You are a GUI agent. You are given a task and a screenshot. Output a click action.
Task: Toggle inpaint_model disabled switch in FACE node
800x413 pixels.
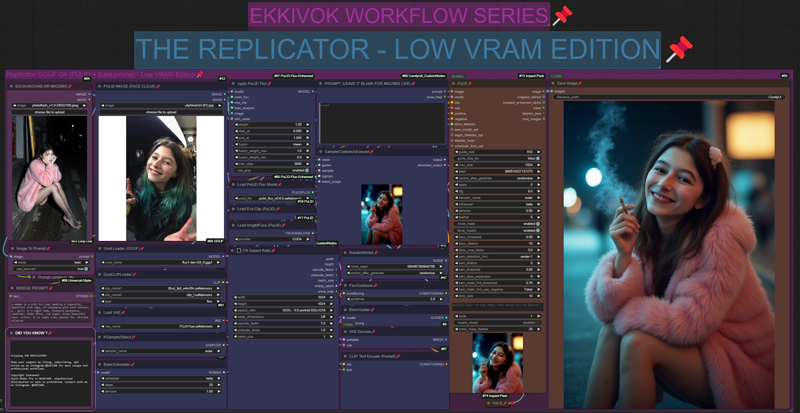538,322
